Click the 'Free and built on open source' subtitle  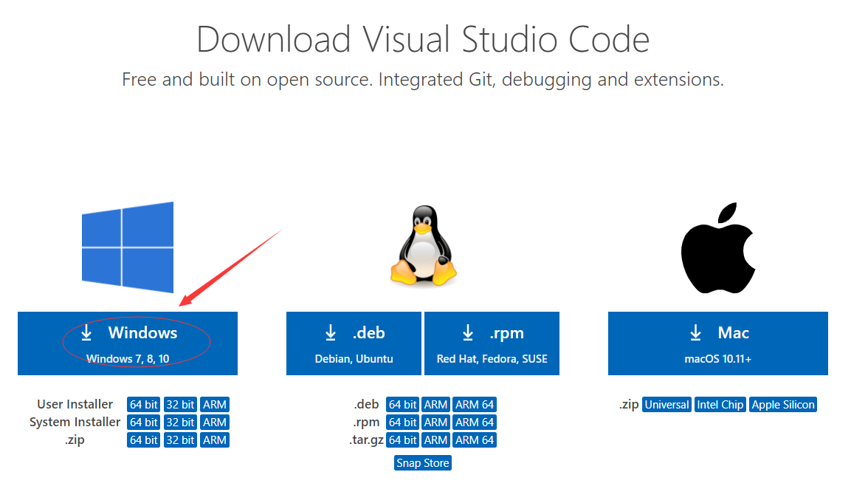423,80
